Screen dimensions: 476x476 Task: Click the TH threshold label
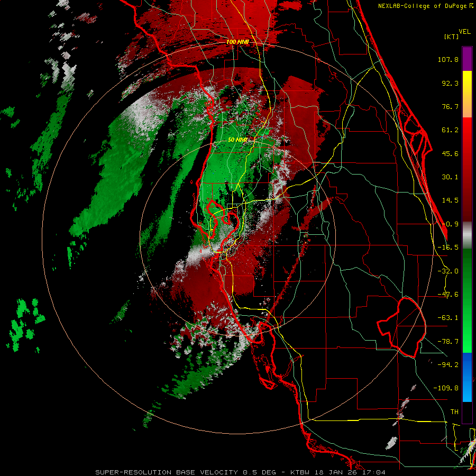454,411
